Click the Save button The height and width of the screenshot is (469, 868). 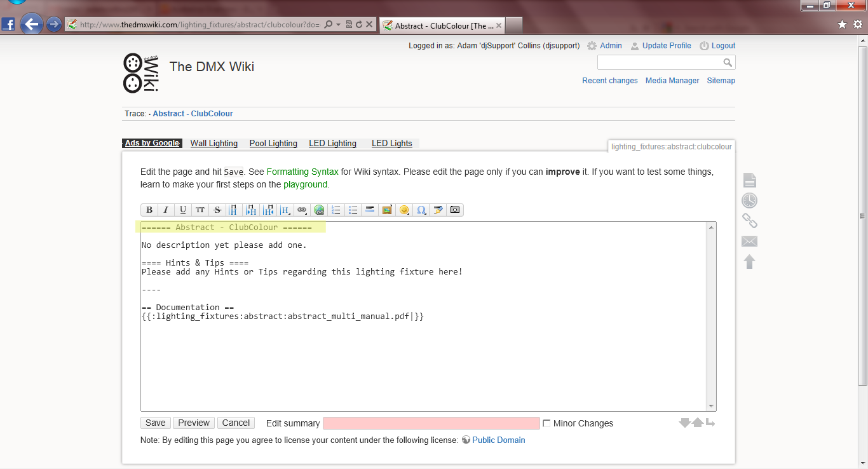tap(156, 423)
